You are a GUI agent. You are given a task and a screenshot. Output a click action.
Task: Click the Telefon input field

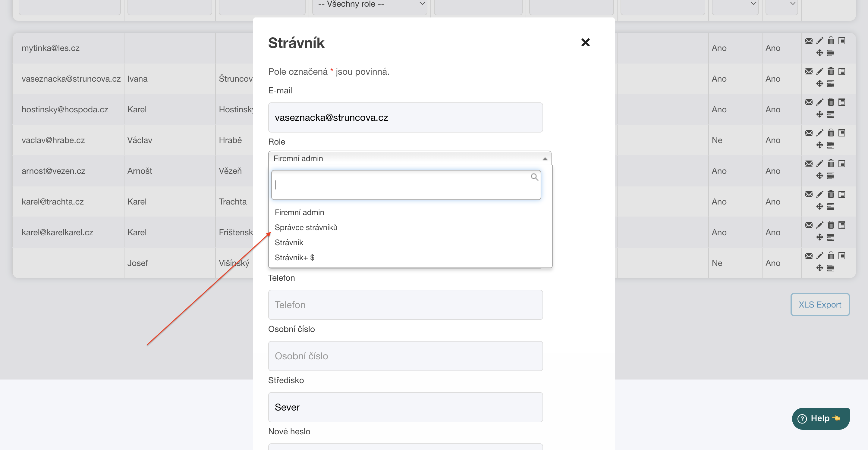pos(405,305)
